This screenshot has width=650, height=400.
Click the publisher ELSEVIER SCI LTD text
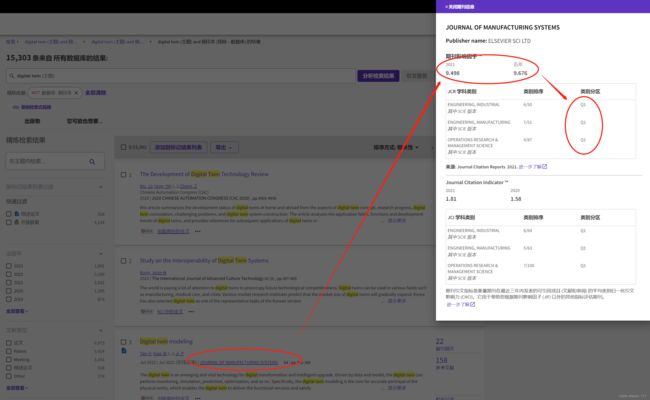click(x=509, y=41)
